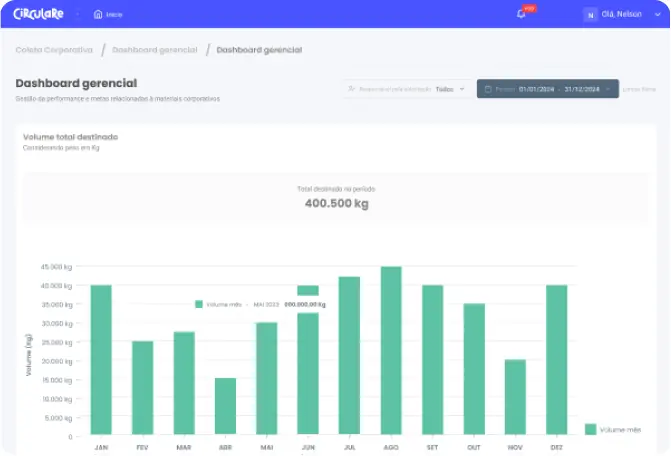The image size is (671, 456).
Task: Open the first Dashboard gerencial breadcrumb link
Action: click(154, 50)
